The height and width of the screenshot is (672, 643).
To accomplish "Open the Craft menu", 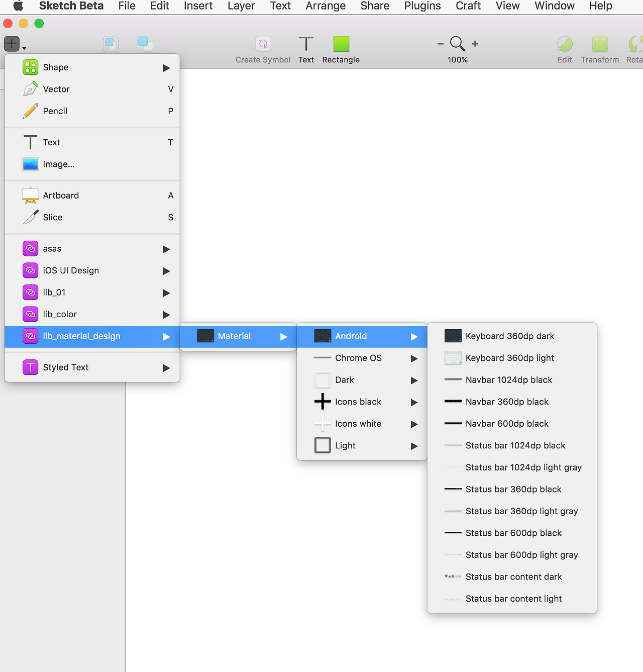I will (x=468, y=6).
